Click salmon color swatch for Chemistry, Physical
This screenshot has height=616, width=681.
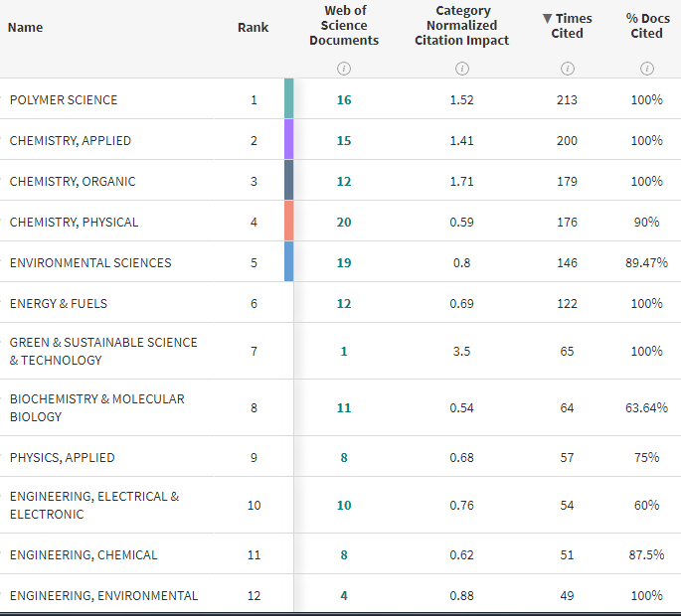[288, 222]
